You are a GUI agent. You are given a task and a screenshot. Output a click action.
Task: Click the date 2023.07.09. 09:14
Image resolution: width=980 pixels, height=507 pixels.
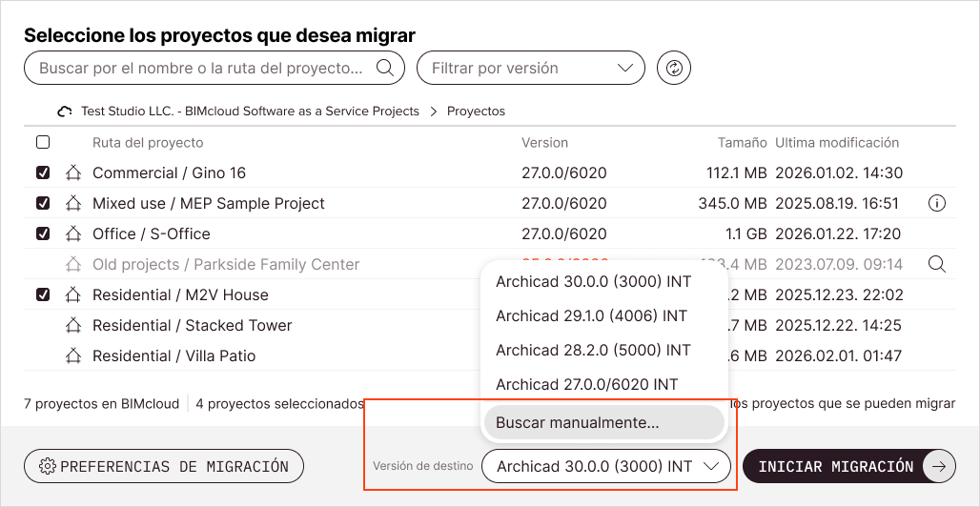[x=839, y=264]
